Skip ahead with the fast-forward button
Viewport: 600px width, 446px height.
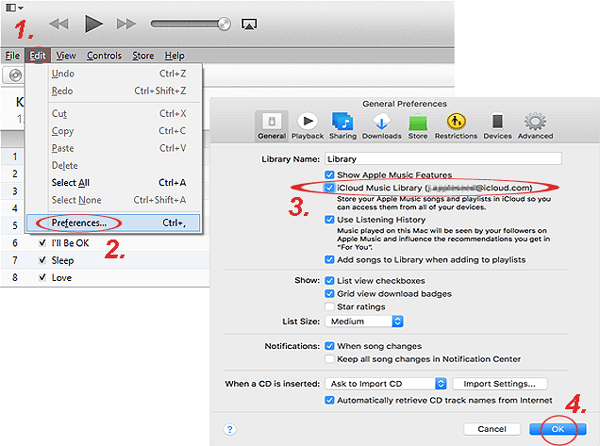tap(126, 24)
